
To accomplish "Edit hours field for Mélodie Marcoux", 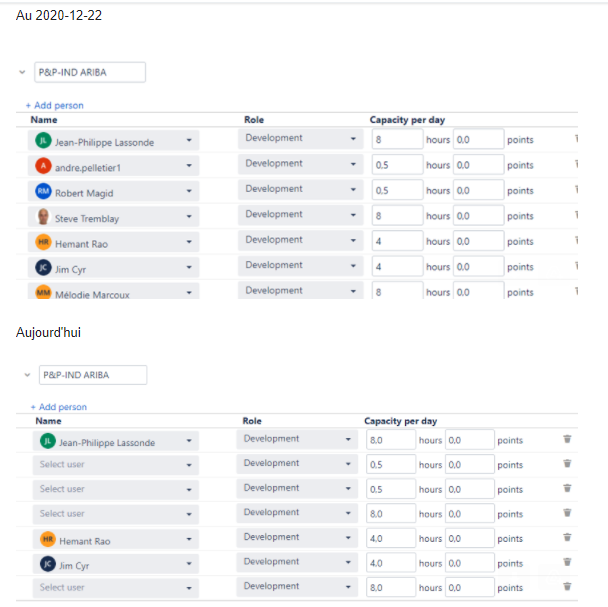I will coord(397,291).
